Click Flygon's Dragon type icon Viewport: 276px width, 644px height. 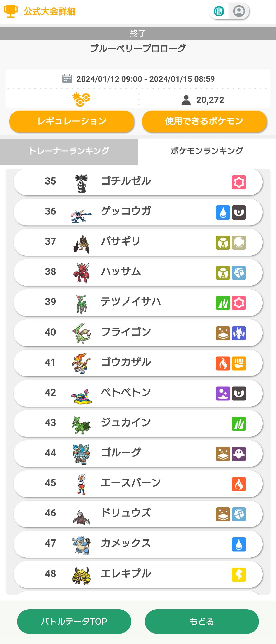click(239, 333)
